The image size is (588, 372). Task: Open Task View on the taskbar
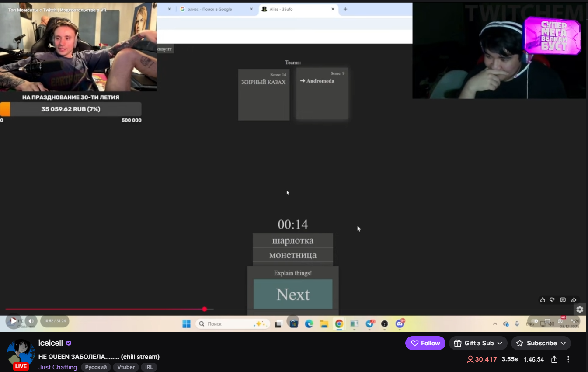[278, 324]
